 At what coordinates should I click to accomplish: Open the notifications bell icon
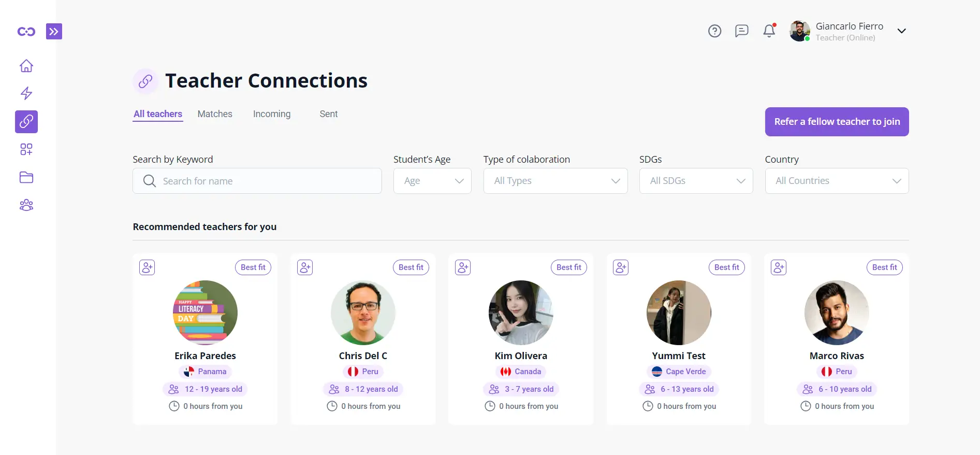(769, 31)
